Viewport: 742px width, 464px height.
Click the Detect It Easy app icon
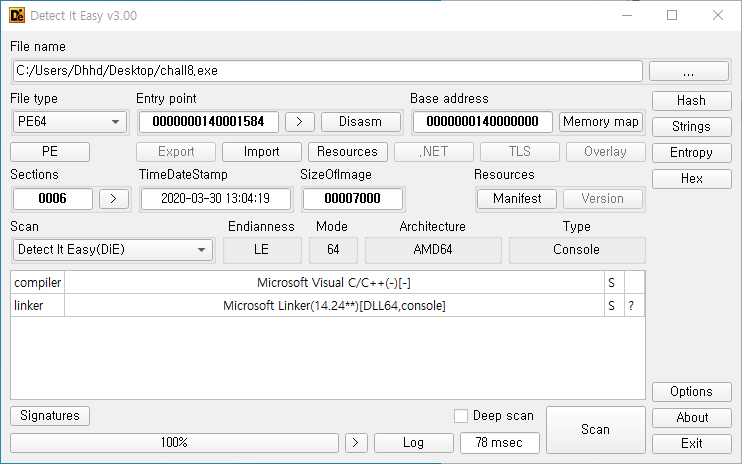pos(17,16)
